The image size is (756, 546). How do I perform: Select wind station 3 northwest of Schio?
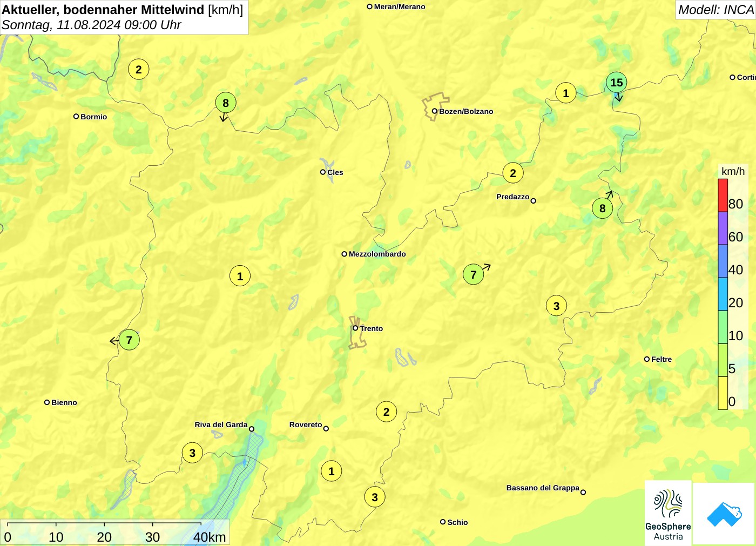[375, 497]
